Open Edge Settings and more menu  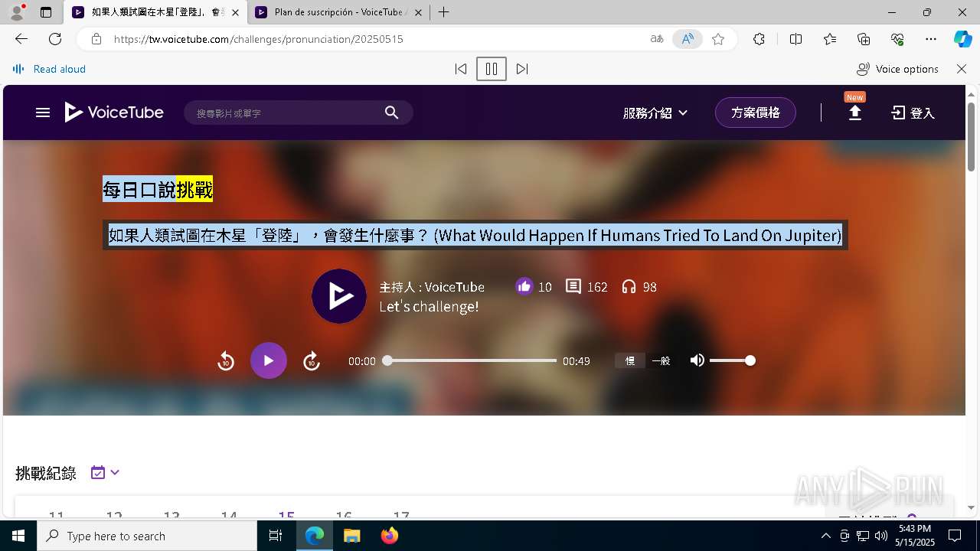pos(931,39)
